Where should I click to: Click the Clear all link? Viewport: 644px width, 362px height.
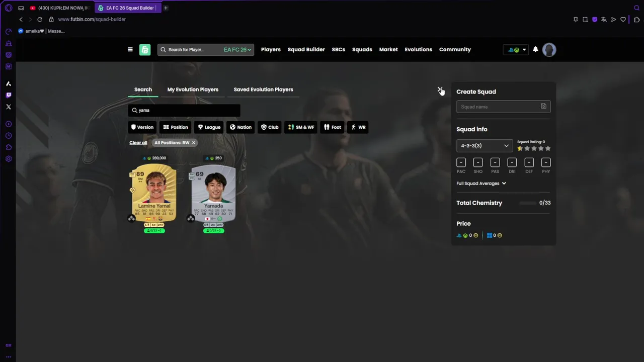138,143
